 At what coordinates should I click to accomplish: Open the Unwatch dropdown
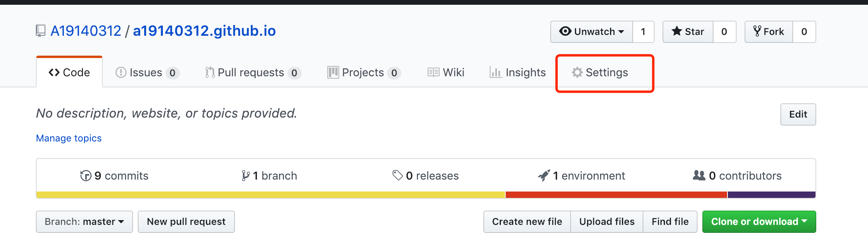point(591,32)
